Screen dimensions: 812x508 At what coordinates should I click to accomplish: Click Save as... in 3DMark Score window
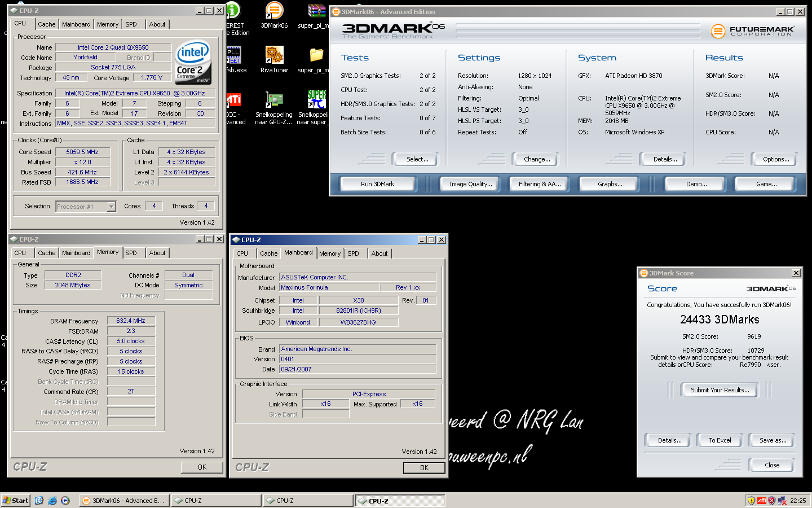[773, 440]
